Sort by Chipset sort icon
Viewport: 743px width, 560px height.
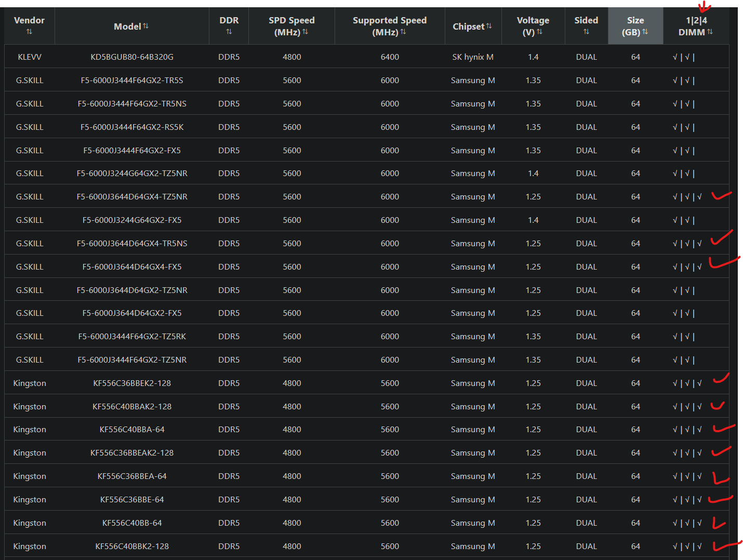[489, 26]
